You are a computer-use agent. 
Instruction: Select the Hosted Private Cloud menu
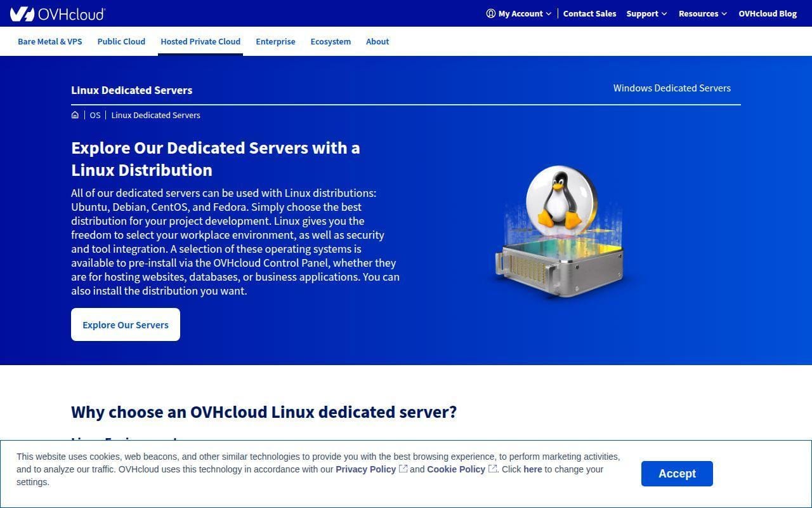(200, 41)
